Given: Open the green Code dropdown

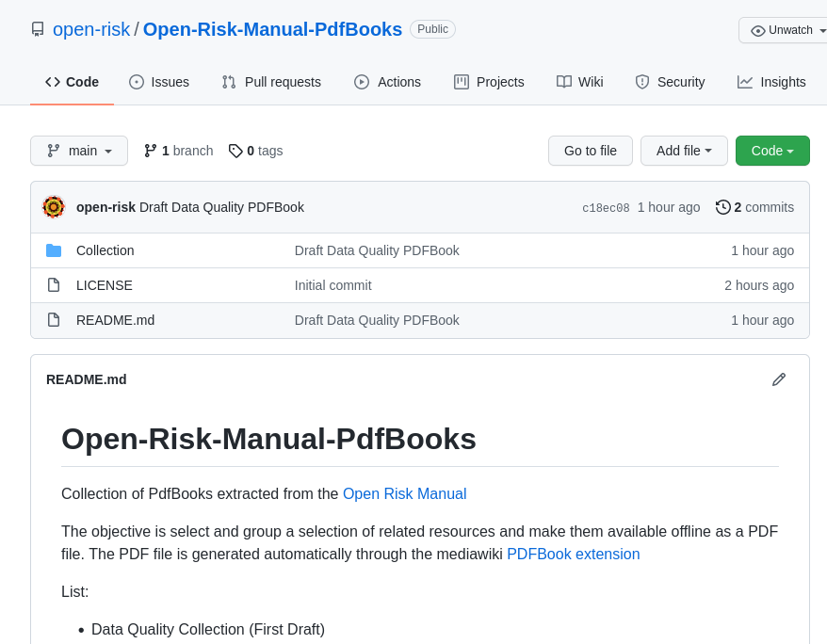Looking at the screenshot, I should pyautogui.click(x=772, y=151).
